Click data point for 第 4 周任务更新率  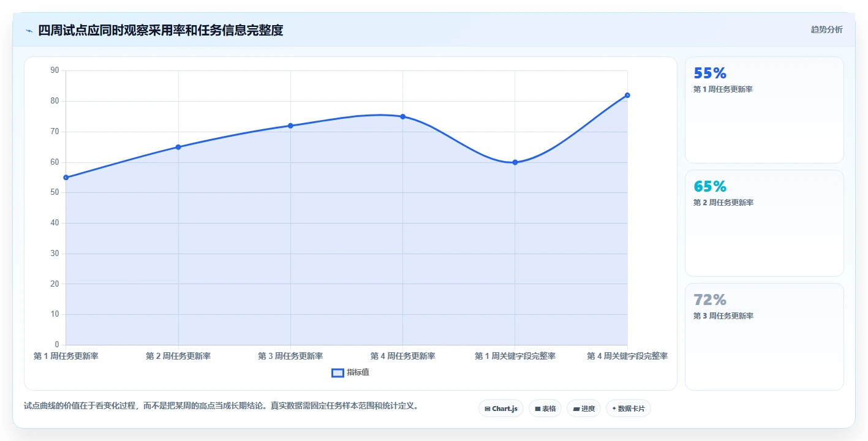403,116
